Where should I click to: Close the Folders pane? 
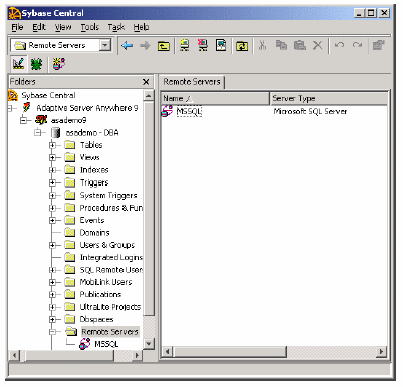(x=146, y=82)
